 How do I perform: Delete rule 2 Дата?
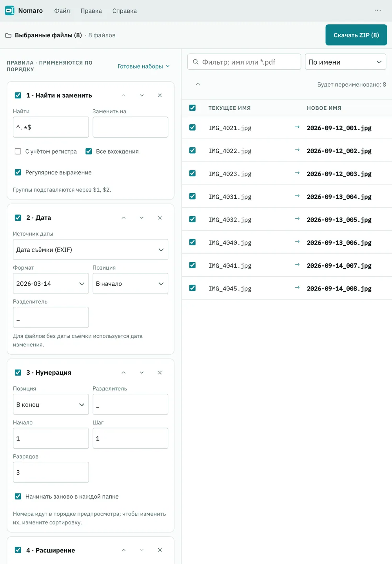tap(160, 218)
